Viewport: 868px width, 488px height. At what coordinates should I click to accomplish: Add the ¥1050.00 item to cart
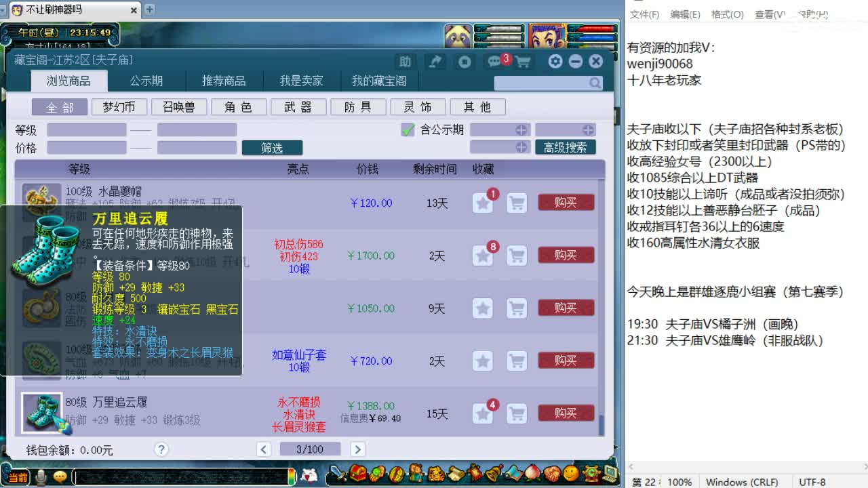[517, 308]
